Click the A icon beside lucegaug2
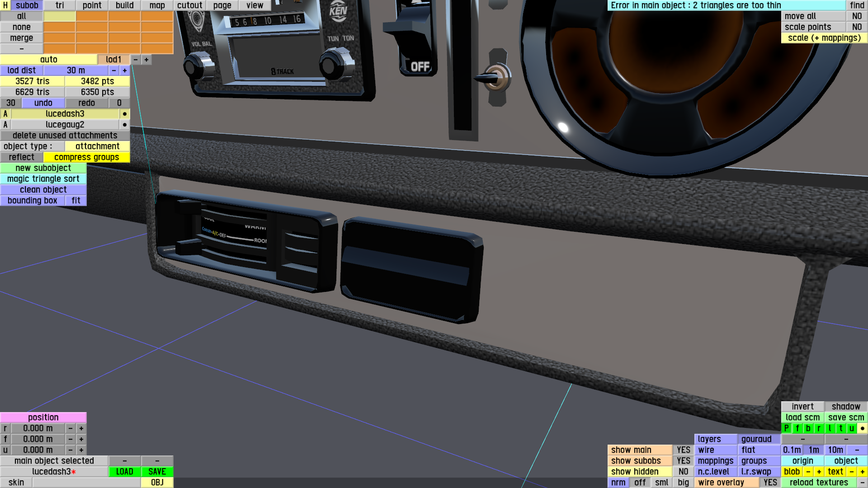Viewport: 868px width, 488px height. [x=5, y=125]
